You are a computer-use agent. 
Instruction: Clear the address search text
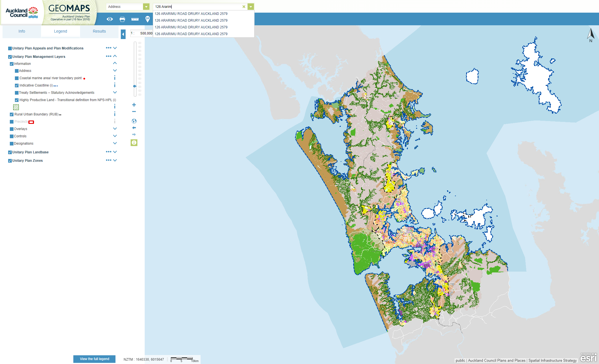[244, 7]
